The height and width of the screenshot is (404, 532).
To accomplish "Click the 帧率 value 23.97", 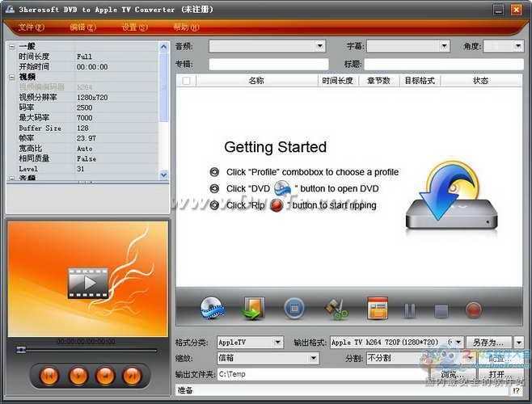I will tap(87, 138).
